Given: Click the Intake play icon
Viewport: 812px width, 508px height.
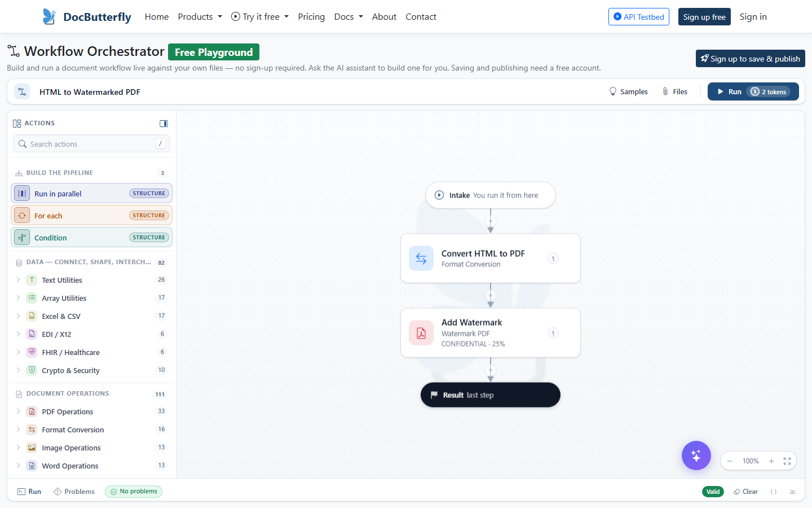Looking at the screenshot, I should tap(439, 195).
